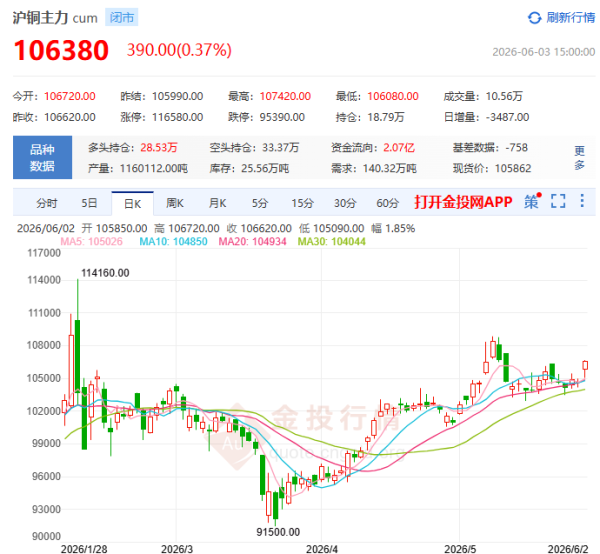Click the 基差数据 value -758
Viewport: 600px width, 554px height.
tap(517, 147)
